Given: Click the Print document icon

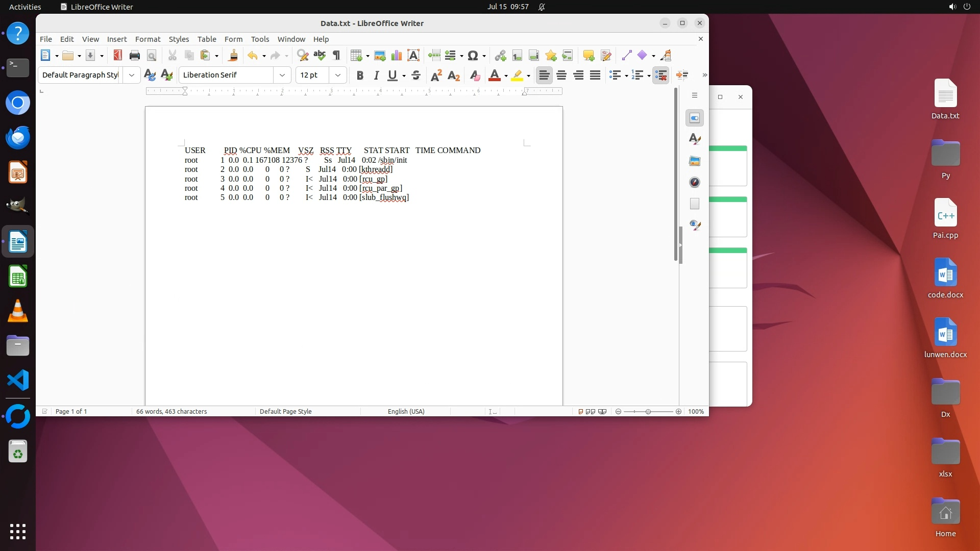Looking at the screenshot, I should (135, 56).
